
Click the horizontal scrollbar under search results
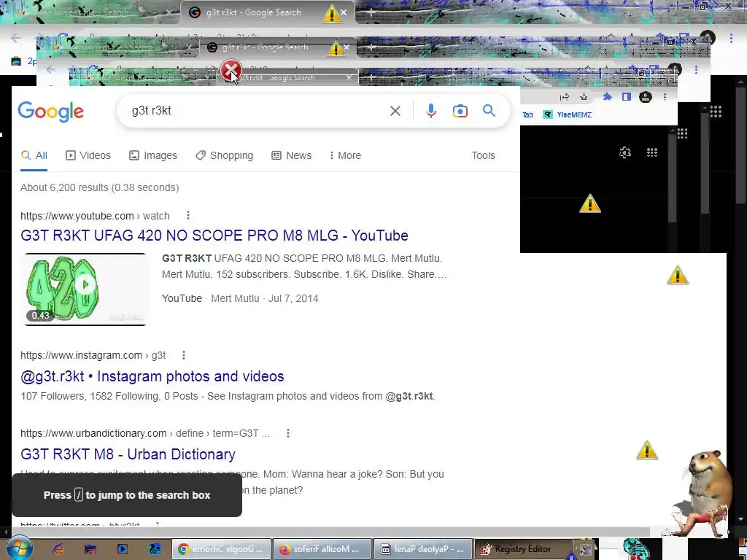pyautogui.click(x=330, y=532)
